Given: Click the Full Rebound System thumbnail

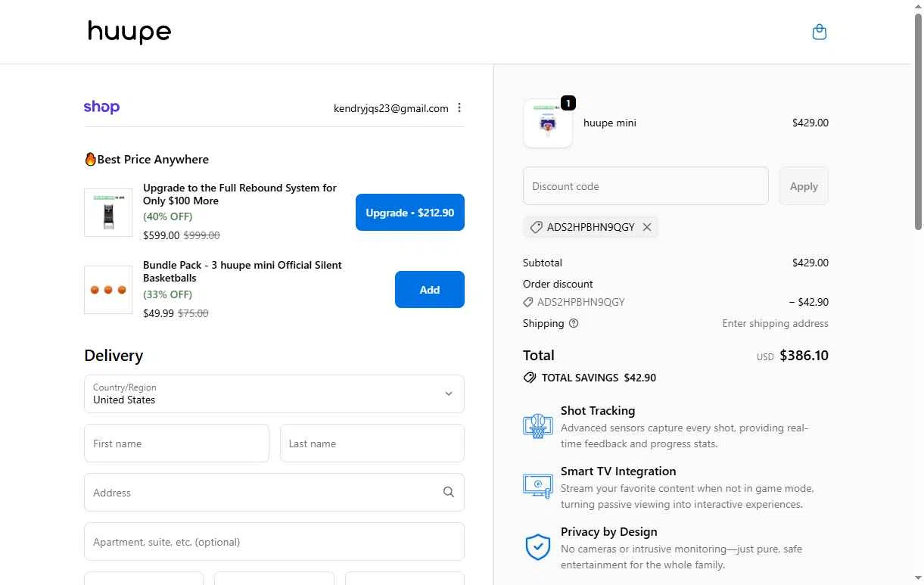Looking at the screenshot, I should pos(108,213).
